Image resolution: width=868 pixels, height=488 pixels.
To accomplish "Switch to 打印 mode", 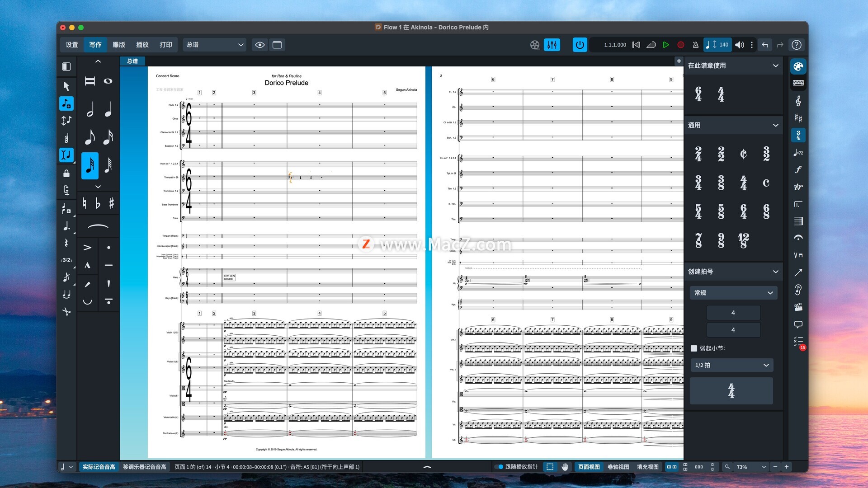I will point(166,45).
